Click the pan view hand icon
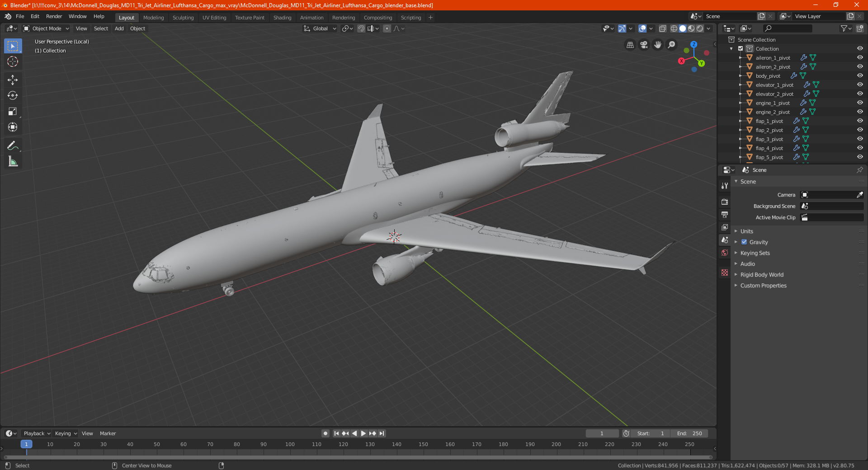868x470 pixels. pyautogui.click(x=658, y=45)
